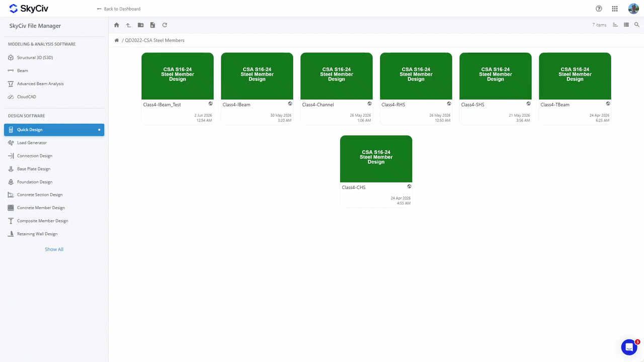The height and width of the screenshot is (362, 644).
Task: Click QD2022-CSA Steel Members breadcrumb
Action: tap(154, 40)
